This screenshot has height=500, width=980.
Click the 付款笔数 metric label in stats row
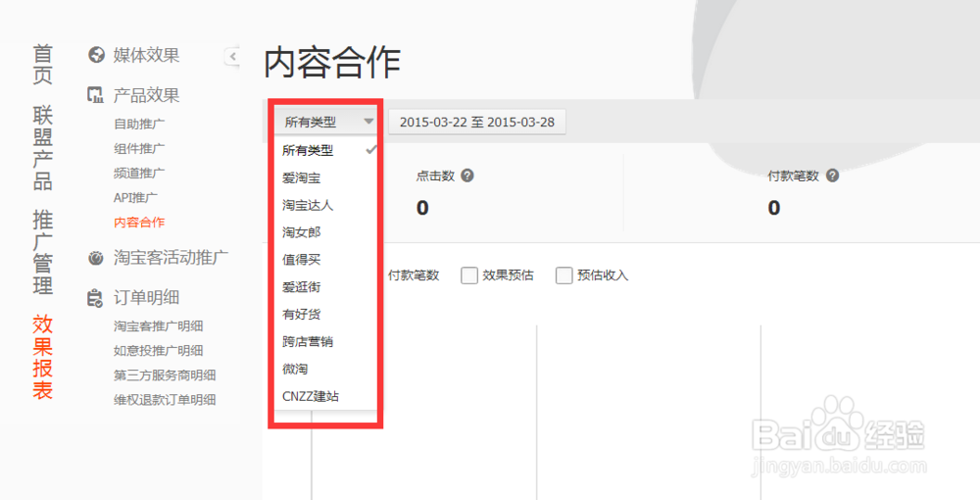point(793,176)
